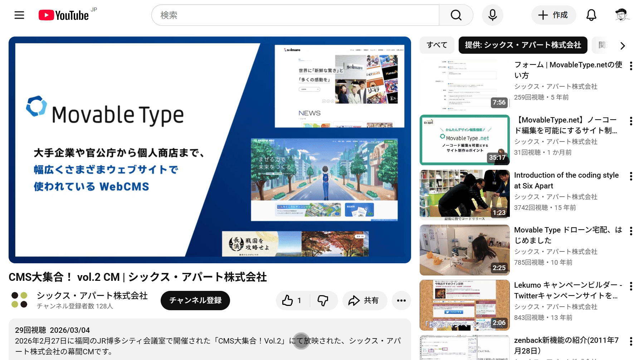The height and width of the screenshot is (360, 644).
Task: Open options for Lekumo キャンペーンビルダー video
Action: [631, 286]
